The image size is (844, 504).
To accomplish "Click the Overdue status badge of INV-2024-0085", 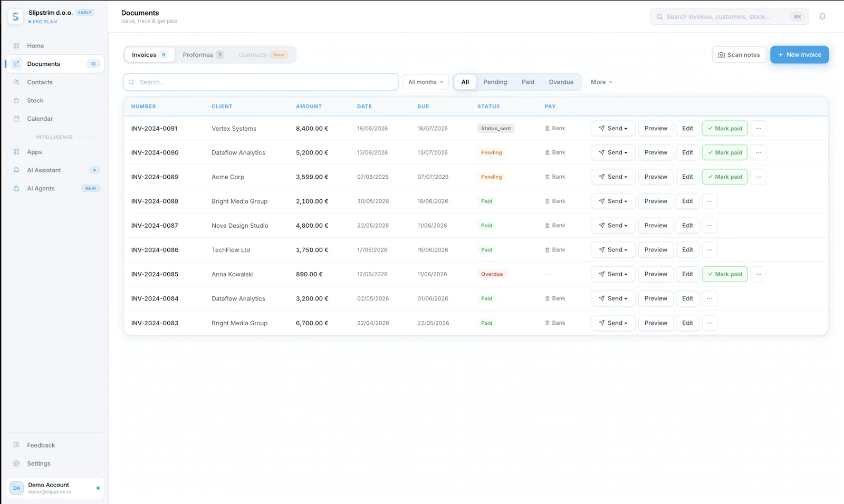I will [492, 274].
